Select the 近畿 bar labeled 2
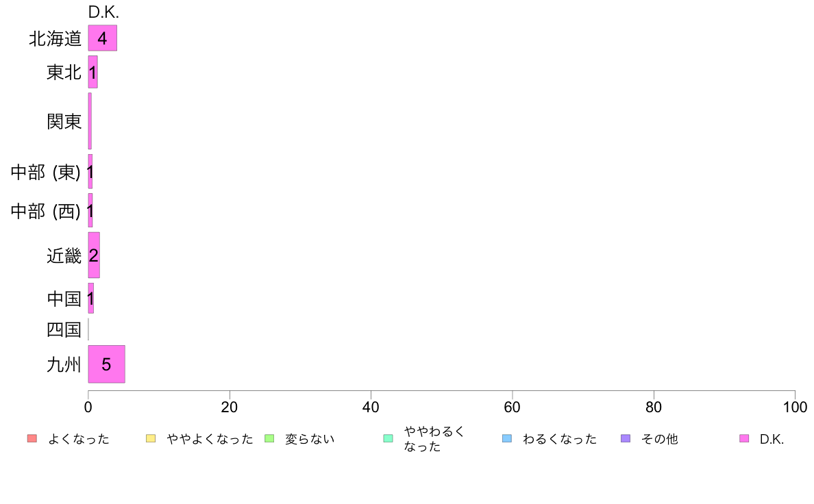This screenshot has width=814, height=504. 94,255
